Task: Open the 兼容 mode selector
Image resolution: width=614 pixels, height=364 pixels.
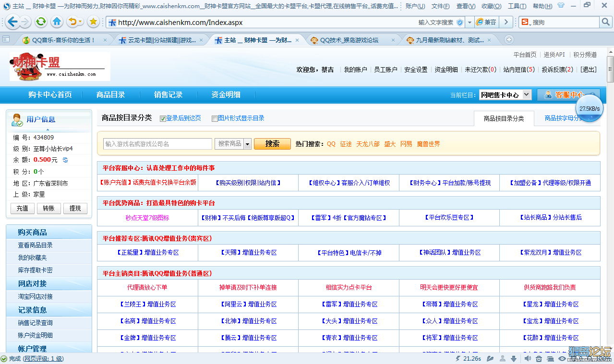Action: (486, 22)
